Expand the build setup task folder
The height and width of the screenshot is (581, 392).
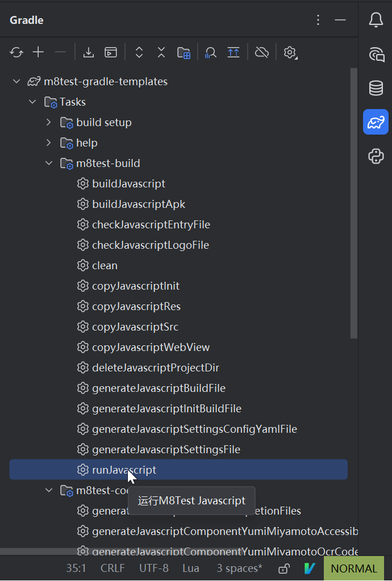(48, 122)
